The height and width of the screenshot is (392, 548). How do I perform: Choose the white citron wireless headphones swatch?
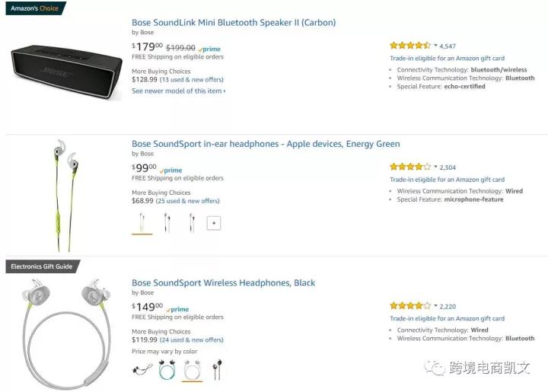[x=192, y=370]
